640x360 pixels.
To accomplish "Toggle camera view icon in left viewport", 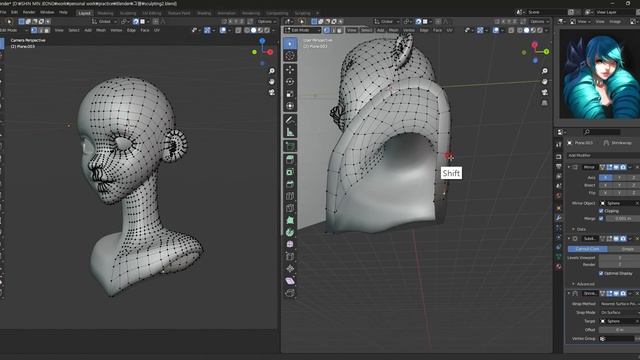I will 271,93.
